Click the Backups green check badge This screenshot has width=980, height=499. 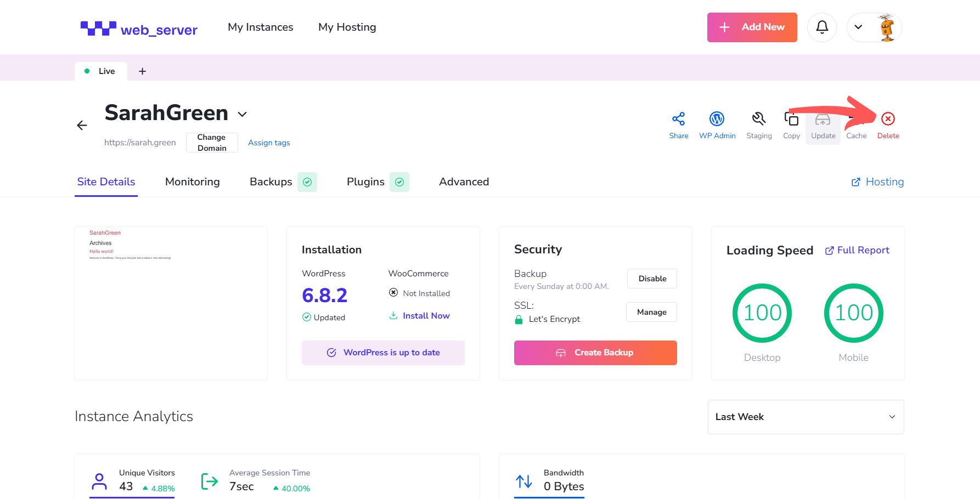click(x=307, y=182)
